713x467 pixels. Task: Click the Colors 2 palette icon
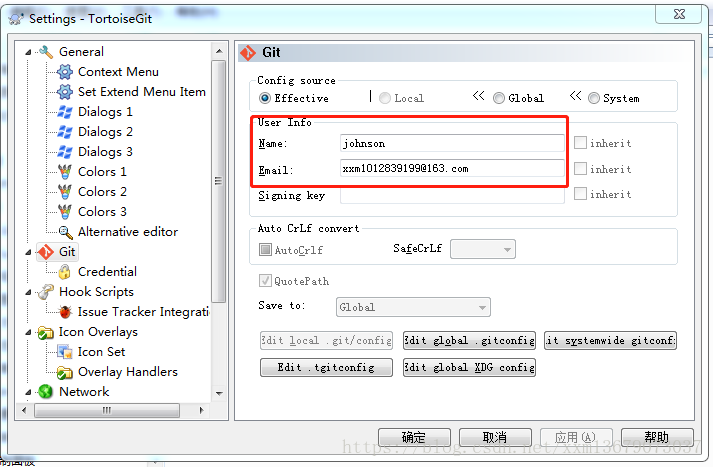coord(65,192)
